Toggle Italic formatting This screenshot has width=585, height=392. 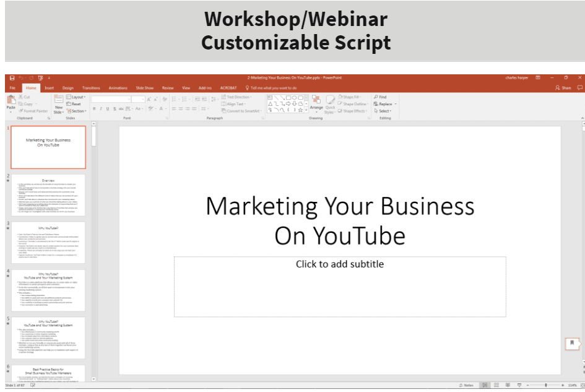(x=101, y=109)
